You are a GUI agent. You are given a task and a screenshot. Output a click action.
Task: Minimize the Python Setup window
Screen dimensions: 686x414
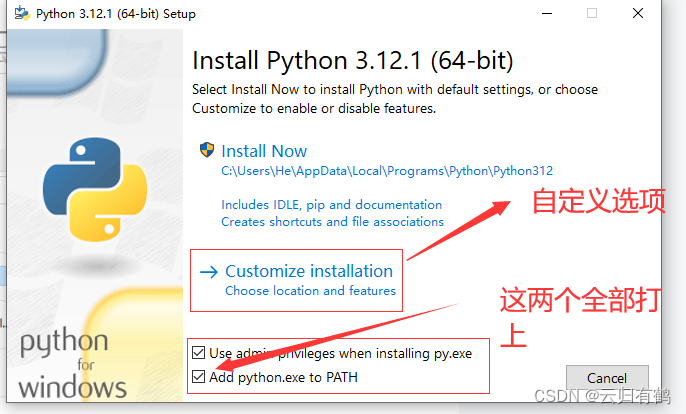547,14
